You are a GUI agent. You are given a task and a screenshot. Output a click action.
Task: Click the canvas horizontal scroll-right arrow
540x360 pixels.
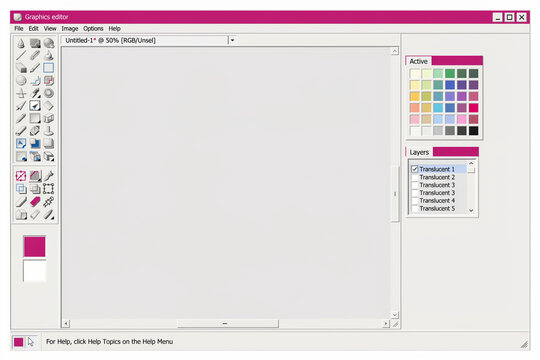tap(386, 323)
